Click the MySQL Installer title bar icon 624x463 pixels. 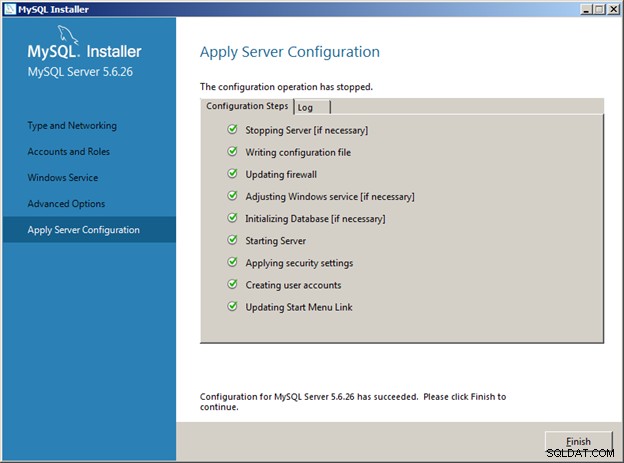click(x=10, y=9)
